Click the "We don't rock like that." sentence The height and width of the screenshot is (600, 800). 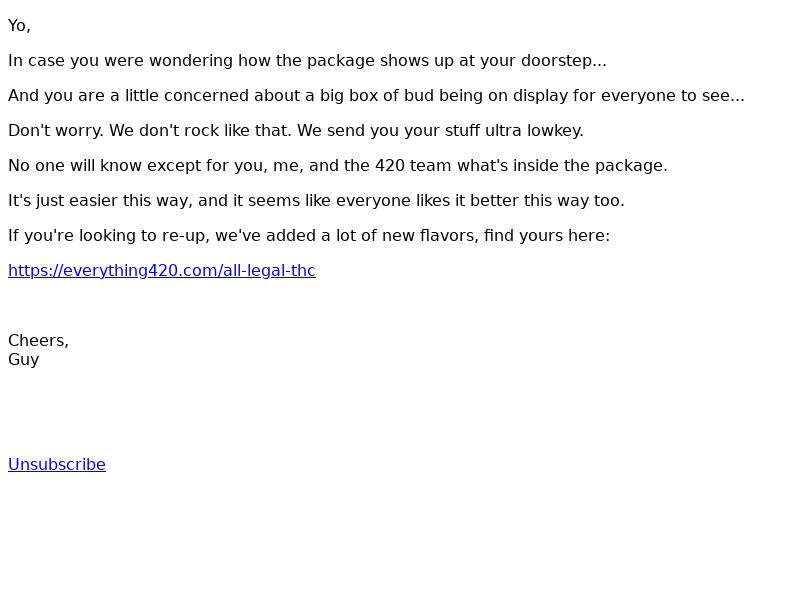pos(201,131)
